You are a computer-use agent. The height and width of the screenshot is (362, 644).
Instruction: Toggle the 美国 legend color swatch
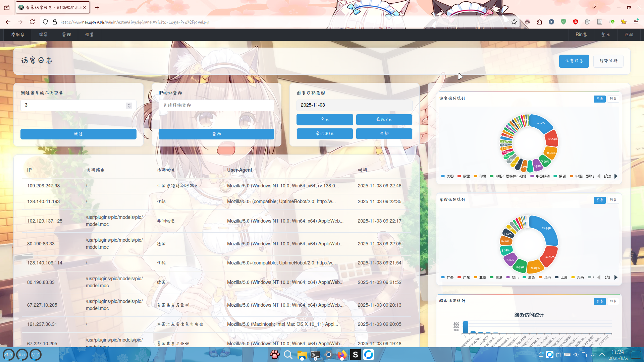pyautogui.click(x=443, y=176)
